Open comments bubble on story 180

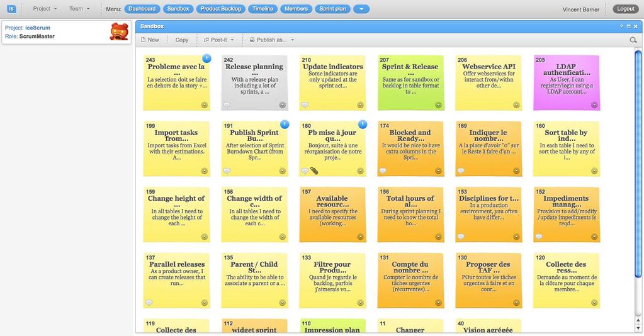click(305, 171)
